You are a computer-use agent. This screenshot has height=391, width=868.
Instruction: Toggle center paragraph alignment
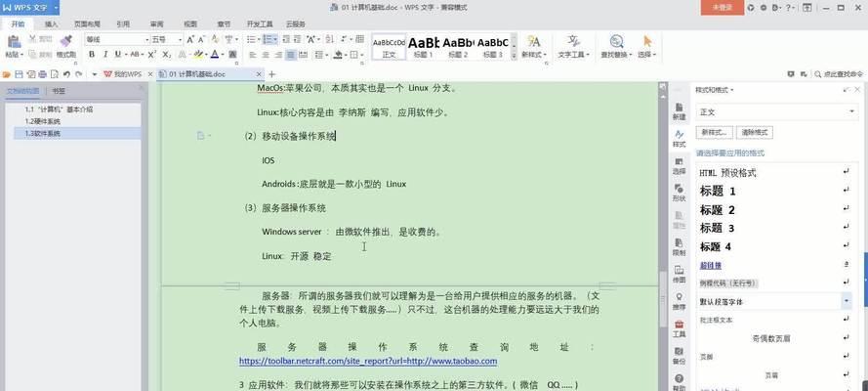266,55
